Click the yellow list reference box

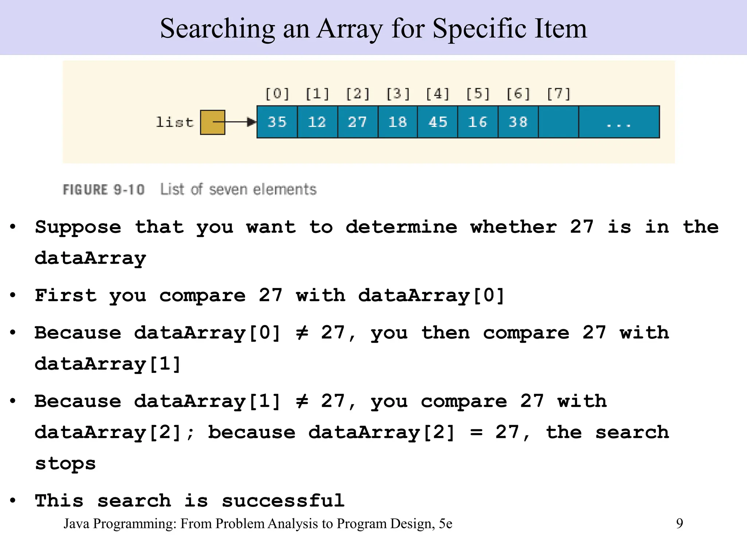213,122
